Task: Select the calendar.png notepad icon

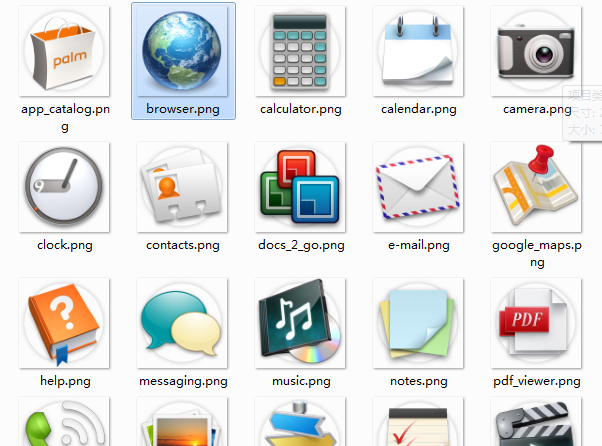Action: (x=418, y=51)
